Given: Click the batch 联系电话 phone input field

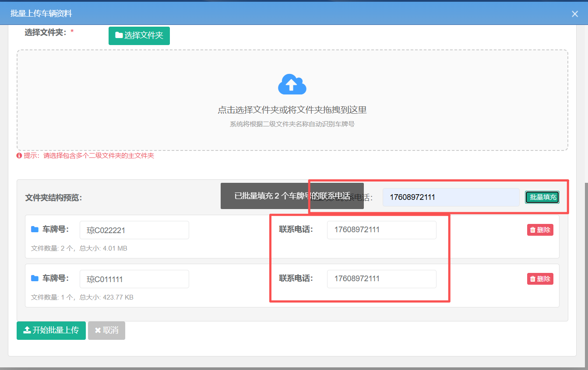Looking at the screenshot, I should 451,197.
